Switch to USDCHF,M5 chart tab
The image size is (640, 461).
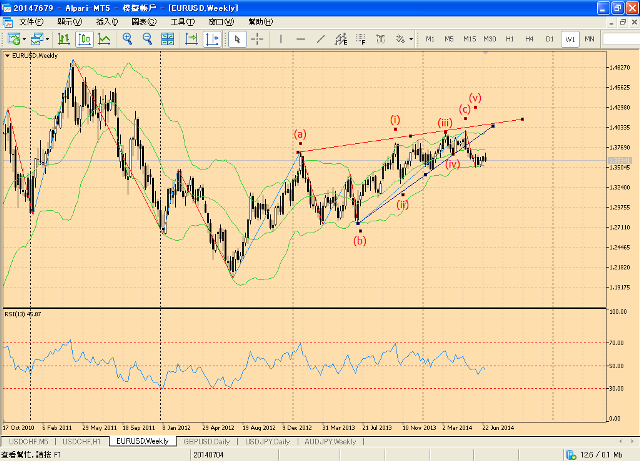[x=28, y=441]
